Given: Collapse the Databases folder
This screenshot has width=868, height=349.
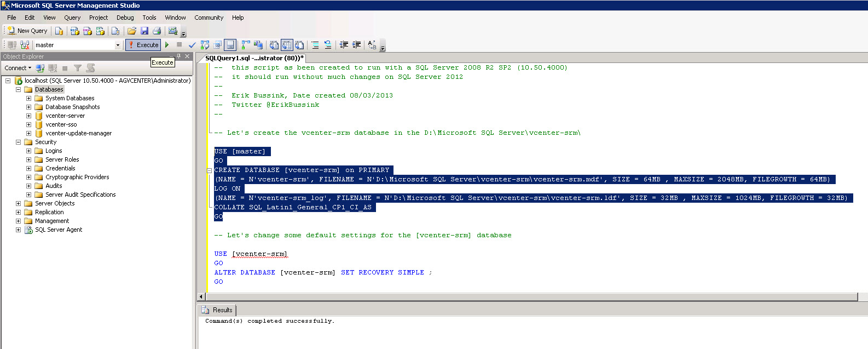Looking at the screenshot, I should click(x=18, y=89).
